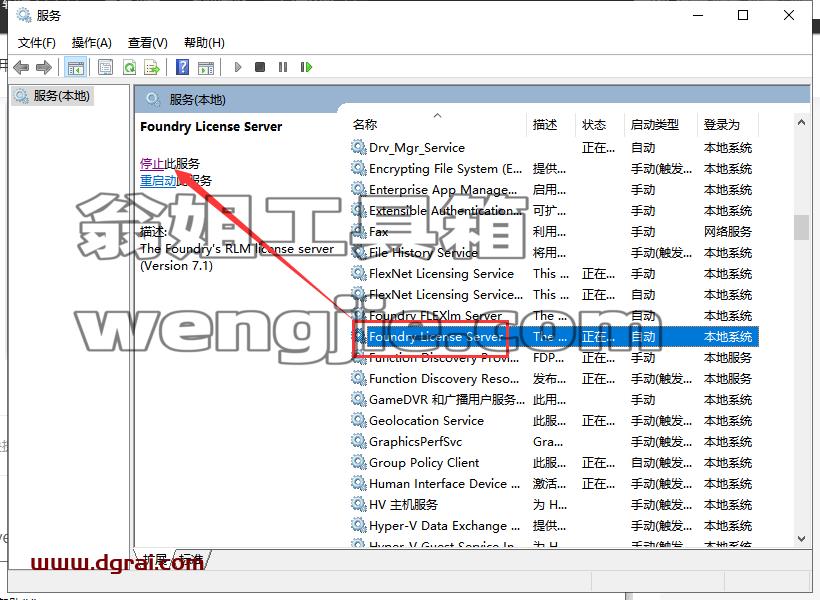Open the 操作(A) menu
This screenshot has width=820, height=600.
tap(92, 43)
